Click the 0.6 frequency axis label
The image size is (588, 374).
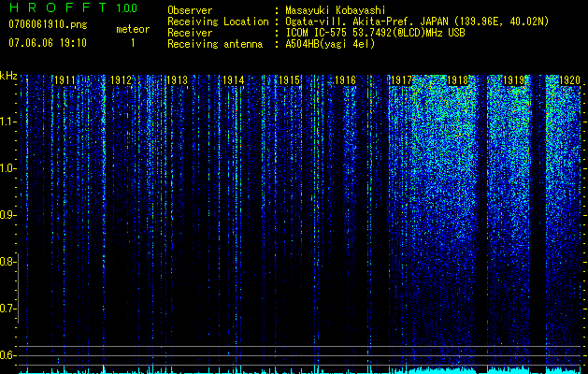(7, 355)
